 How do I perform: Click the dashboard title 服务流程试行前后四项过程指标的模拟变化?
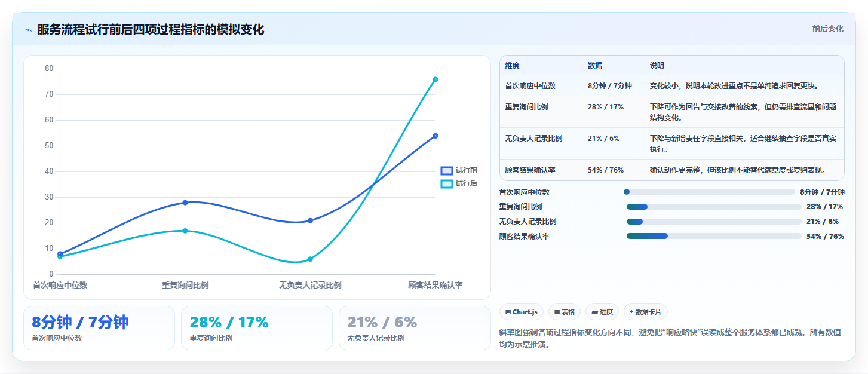[x=151, y=30]
